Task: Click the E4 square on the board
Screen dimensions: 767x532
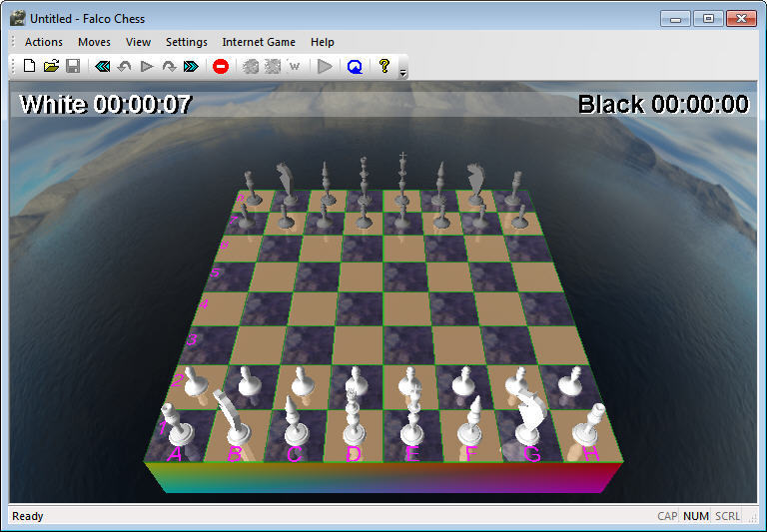Action: pyautogui.click(x=405, y=309)
